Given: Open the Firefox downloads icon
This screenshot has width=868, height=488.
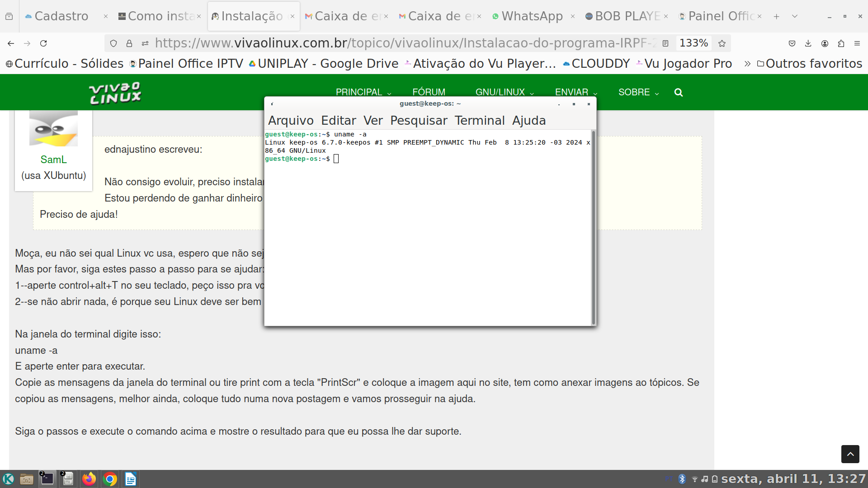Looking at the screenshot, I should click(808, 43).
